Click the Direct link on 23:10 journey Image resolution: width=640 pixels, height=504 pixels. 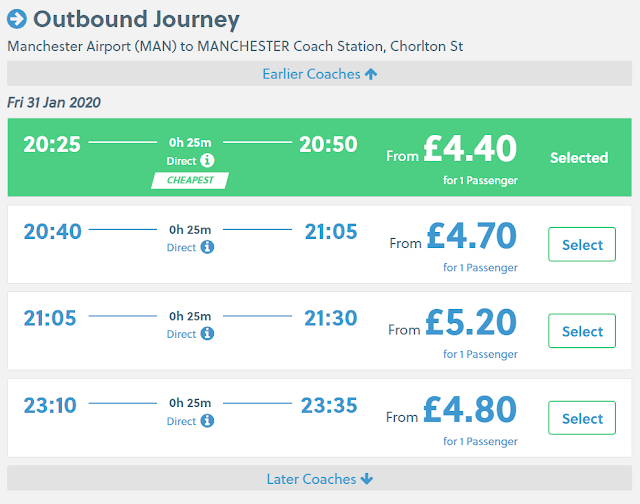tap(181, 421)
